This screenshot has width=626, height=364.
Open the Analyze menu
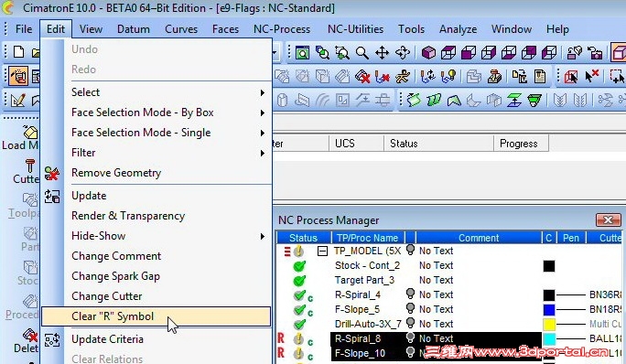coord(458,29)
